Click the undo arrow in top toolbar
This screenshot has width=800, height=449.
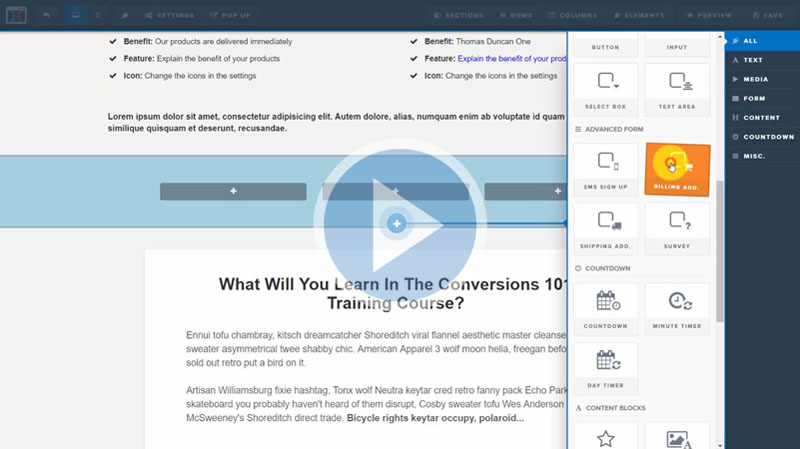click(x=46, y=15)
